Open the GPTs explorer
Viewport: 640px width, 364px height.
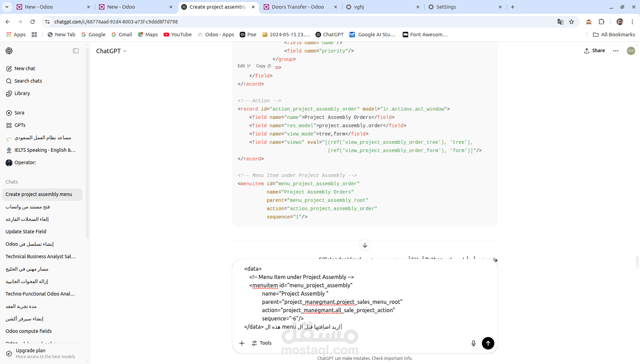coord(42,125)
